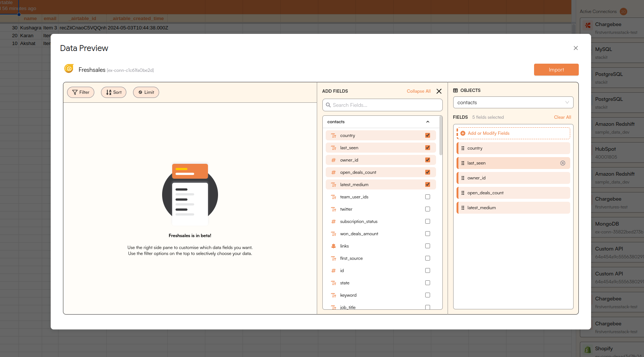
Task: Uncheck the country field checkbox
Action: click(427, 136)
